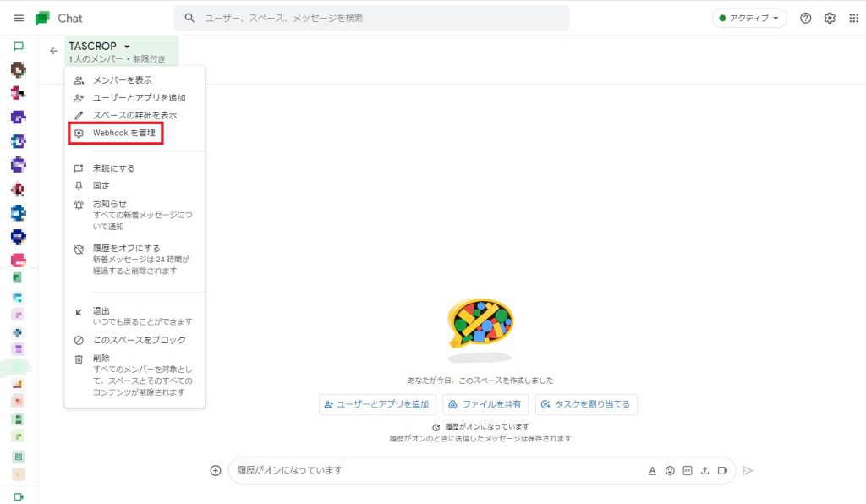Select このスペースをブロック menu item

point(134,340)
